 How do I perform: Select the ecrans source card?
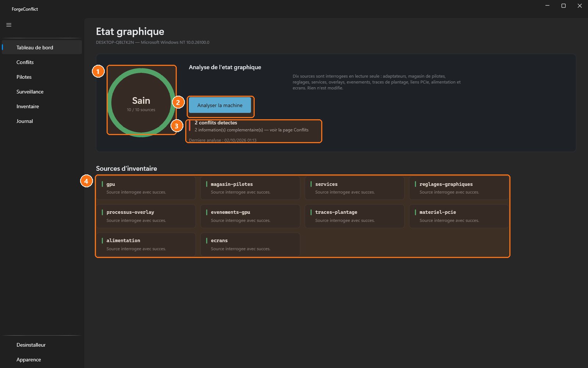(250, 244)
